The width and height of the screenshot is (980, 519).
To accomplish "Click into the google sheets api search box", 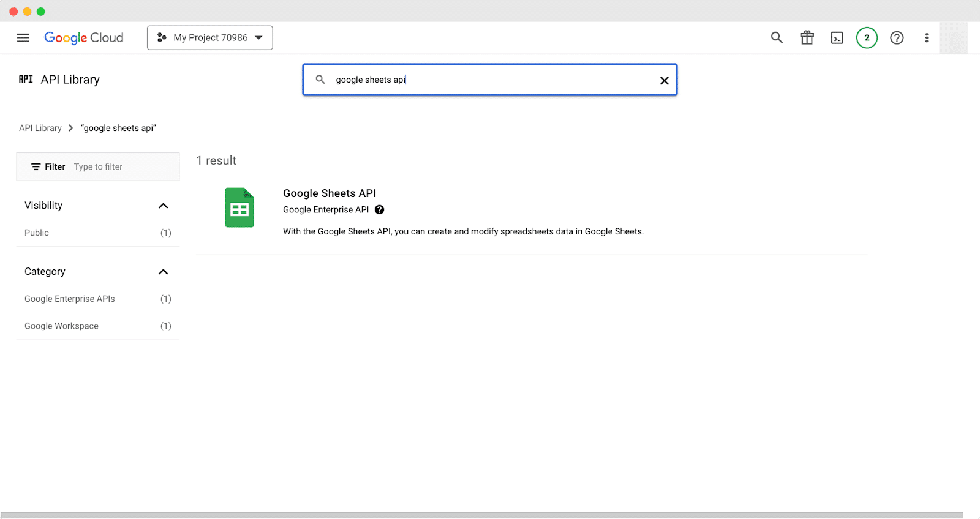I will 490,80.
